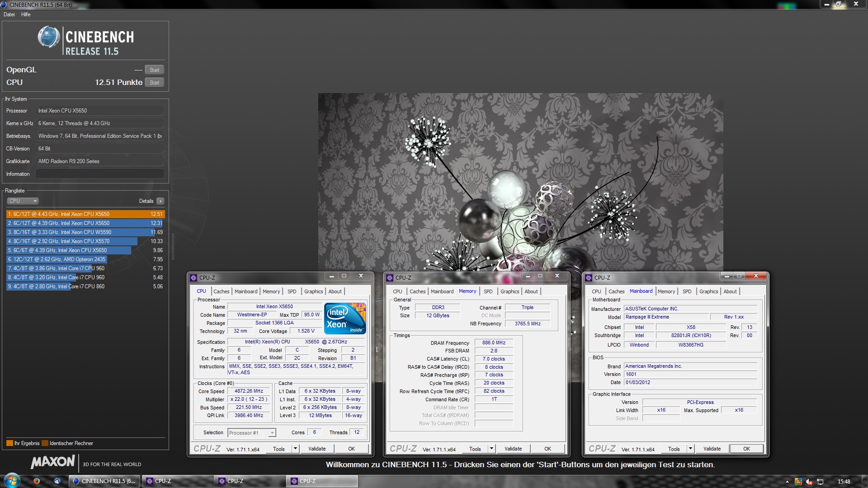
Task: Launch Firefox from taskbar
Action: (x=37, y=481)
